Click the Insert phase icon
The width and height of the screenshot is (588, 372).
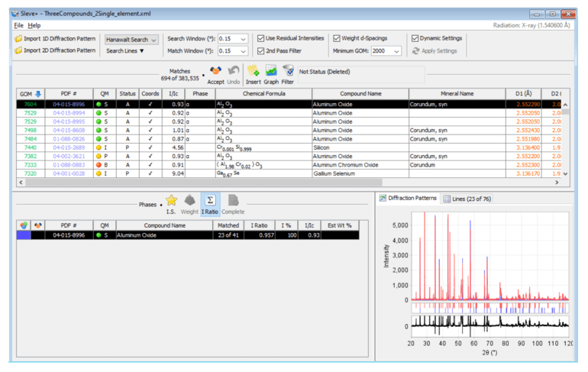[254, 70]
